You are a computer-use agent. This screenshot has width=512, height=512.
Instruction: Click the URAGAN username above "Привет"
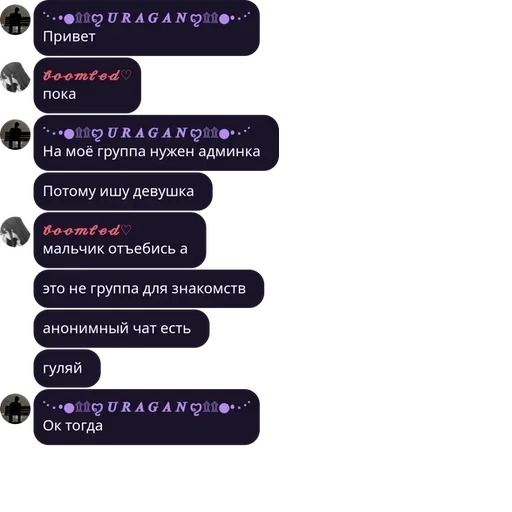point(146,18)
